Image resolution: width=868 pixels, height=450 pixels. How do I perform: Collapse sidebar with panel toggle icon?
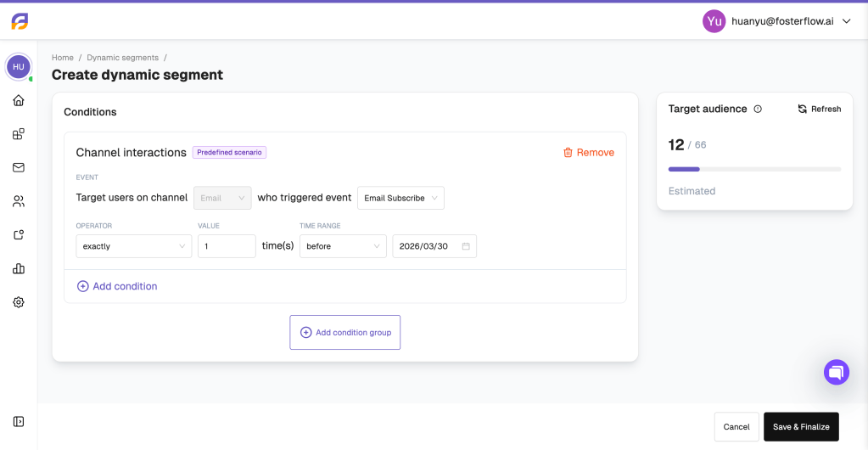19,421
